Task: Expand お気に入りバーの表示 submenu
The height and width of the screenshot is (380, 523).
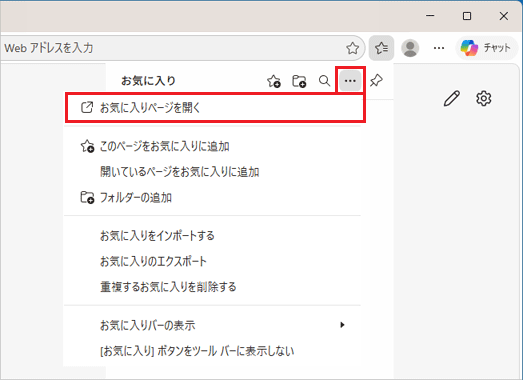Action: pyautogui.click(x=212, y=325)
